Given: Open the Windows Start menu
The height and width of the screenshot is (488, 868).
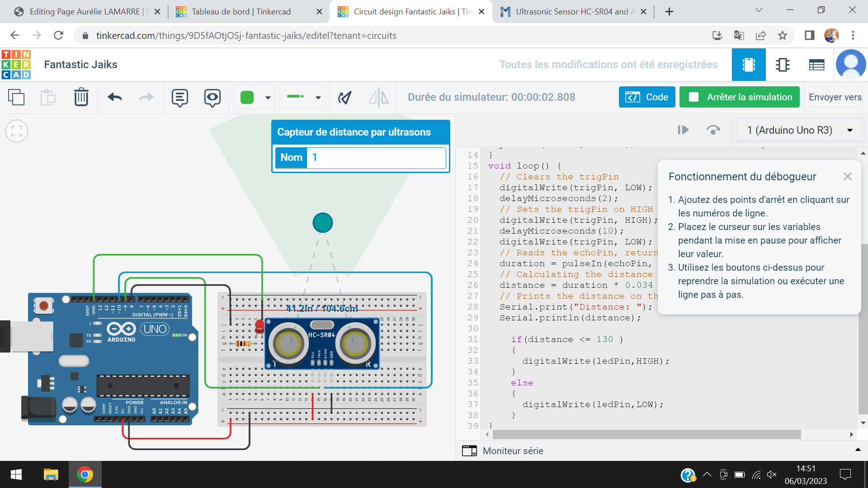Looking at the screenshot, I should [x=16, y=474].
